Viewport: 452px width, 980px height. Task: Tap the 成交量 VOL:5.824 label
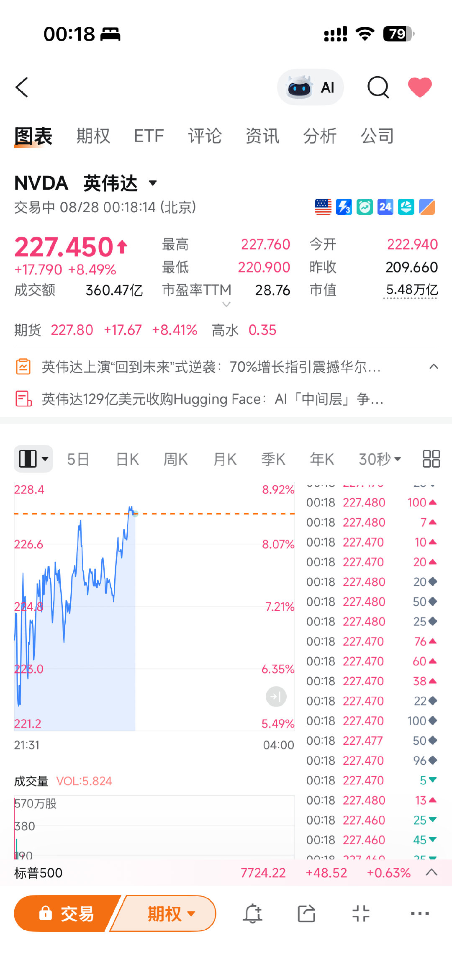(63, 781)
